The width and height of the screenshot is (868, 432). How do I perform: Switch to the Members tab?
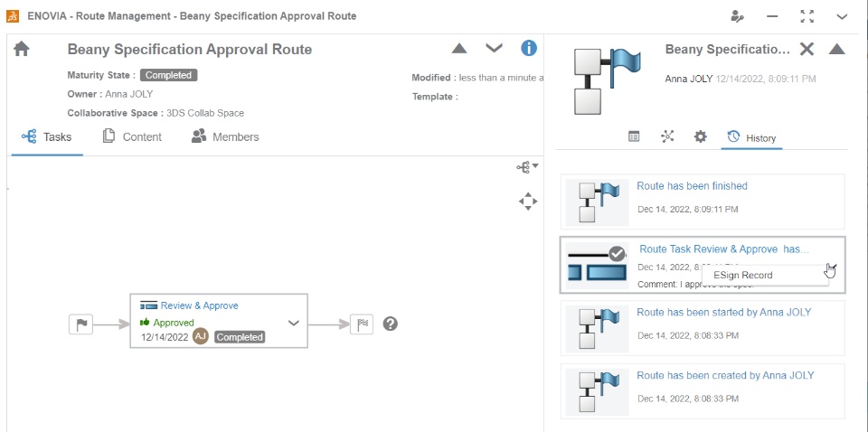click(x=225, y=137)
